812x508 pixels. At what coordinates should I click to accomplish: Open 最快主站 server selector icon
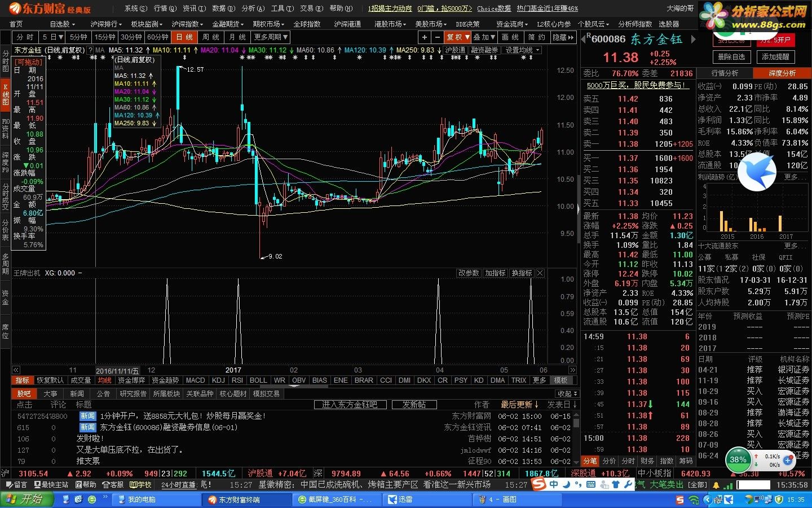coord(51,485)
